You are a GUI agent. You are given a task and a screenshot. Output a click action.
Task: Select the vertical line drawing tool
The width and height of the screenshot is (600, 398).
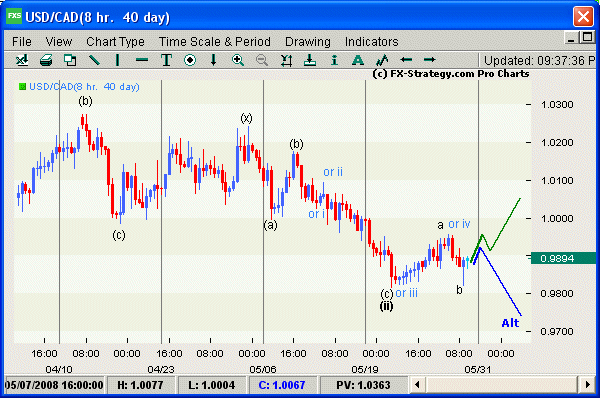click(117, 60)
